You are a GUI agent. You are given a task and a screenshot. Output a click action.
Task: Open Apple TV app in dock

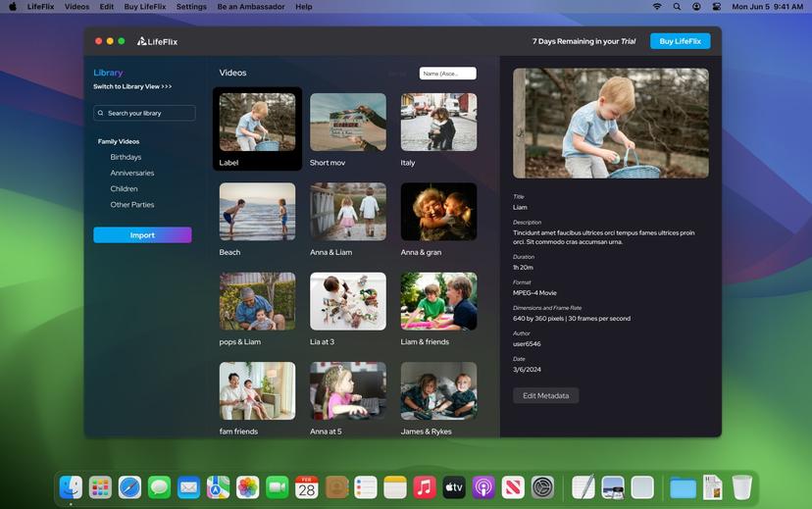pyautogui.click(x=453, y=486)
